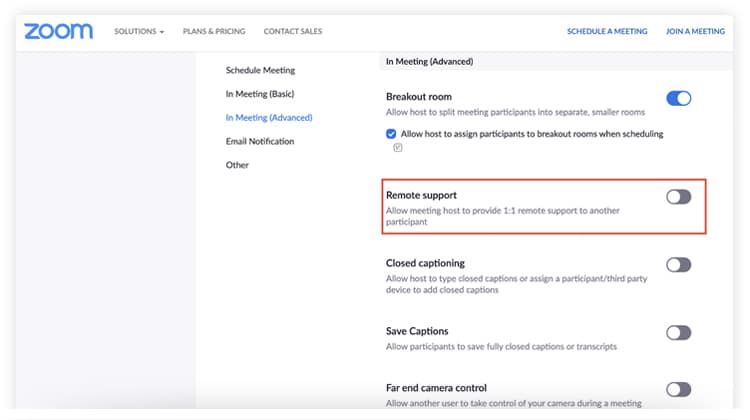Viewport: 750px width, 420px height.
Task: Select In Meeting (Basic) section
Action: 260,94
